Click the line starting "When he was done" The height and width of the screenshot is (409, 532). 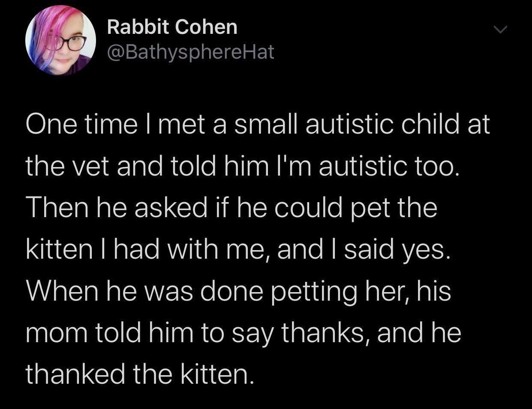[238, 291]
